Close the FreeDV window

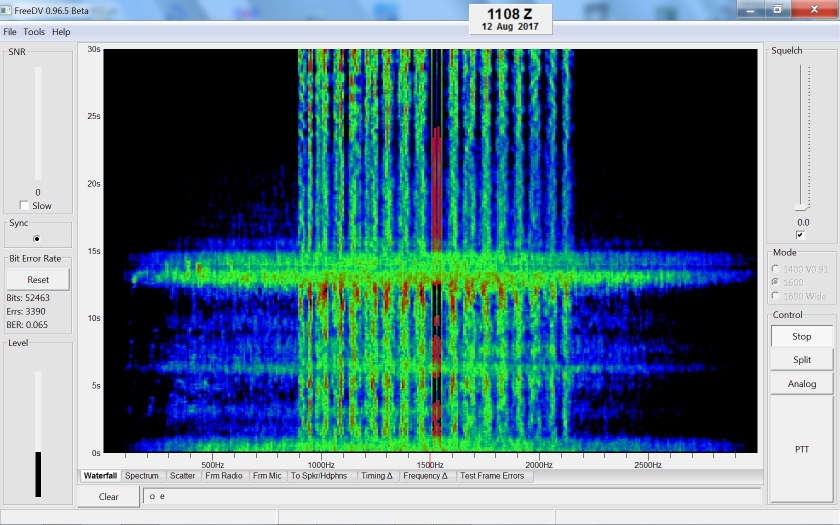pos(811,9)
